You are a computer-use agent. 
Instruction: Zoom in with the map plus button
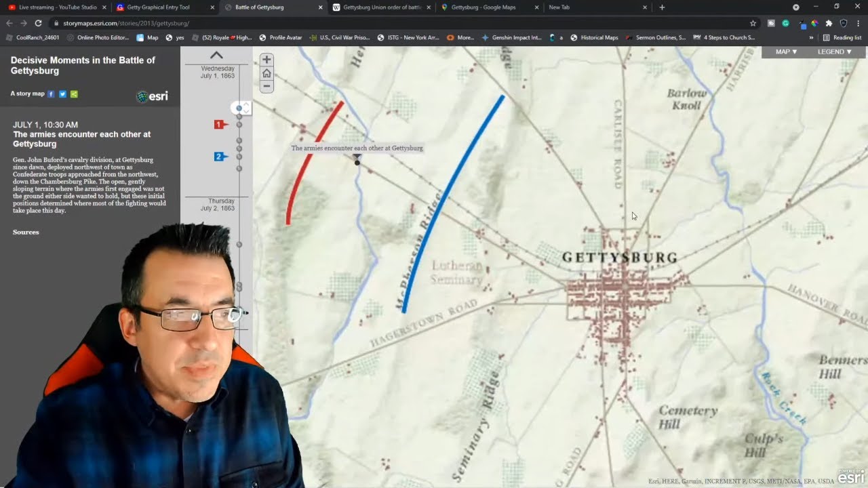[267, 60]
